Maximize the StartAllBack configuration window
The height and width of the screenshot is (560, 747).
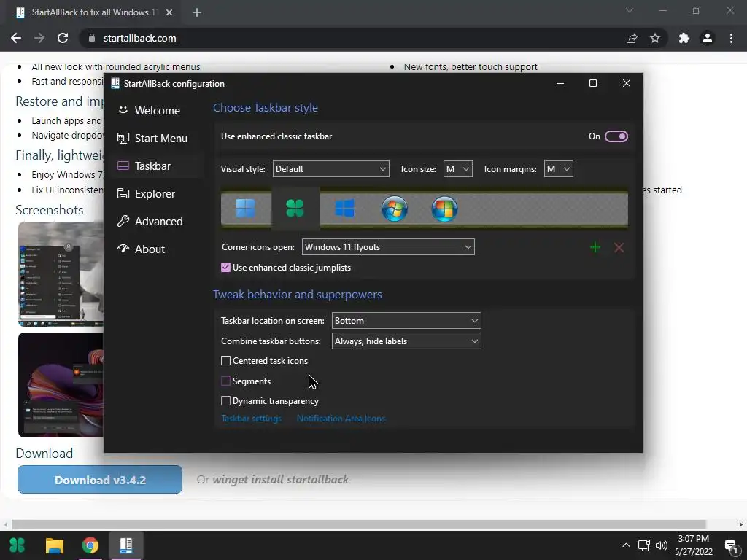coord(593,83)
